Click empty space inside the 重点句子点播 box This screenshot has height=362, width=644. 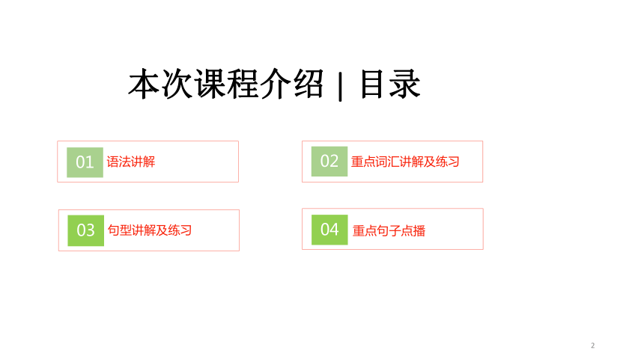coord(454,229)
